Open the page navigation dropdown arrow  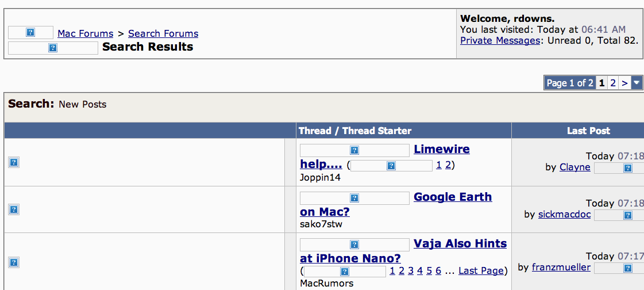[x=636, y=83]
